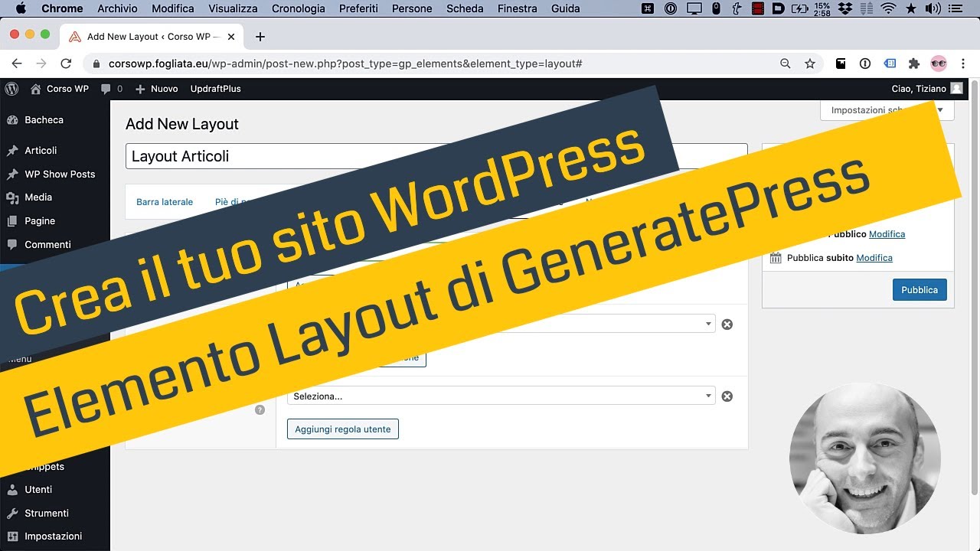The height and width of the screenshot is (551, 980).
Task: Open the Preferiti menu
Action: coord(357,8)
